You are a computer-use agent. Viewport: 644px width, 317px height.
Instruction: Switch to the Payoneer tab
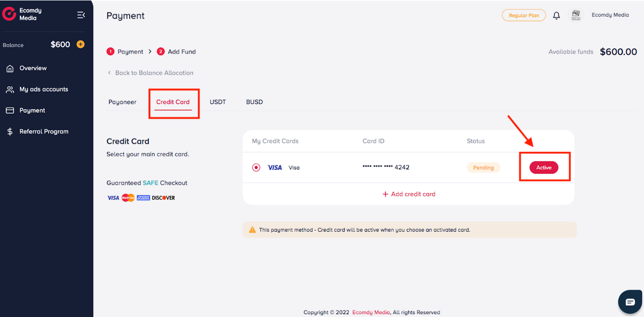tap(122, 102)
